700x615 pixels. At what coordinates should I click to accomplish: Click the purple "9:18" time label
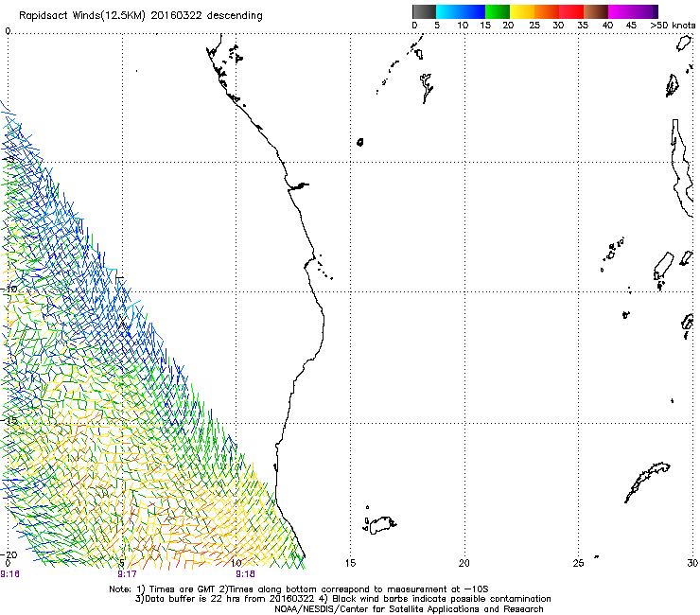246,574
